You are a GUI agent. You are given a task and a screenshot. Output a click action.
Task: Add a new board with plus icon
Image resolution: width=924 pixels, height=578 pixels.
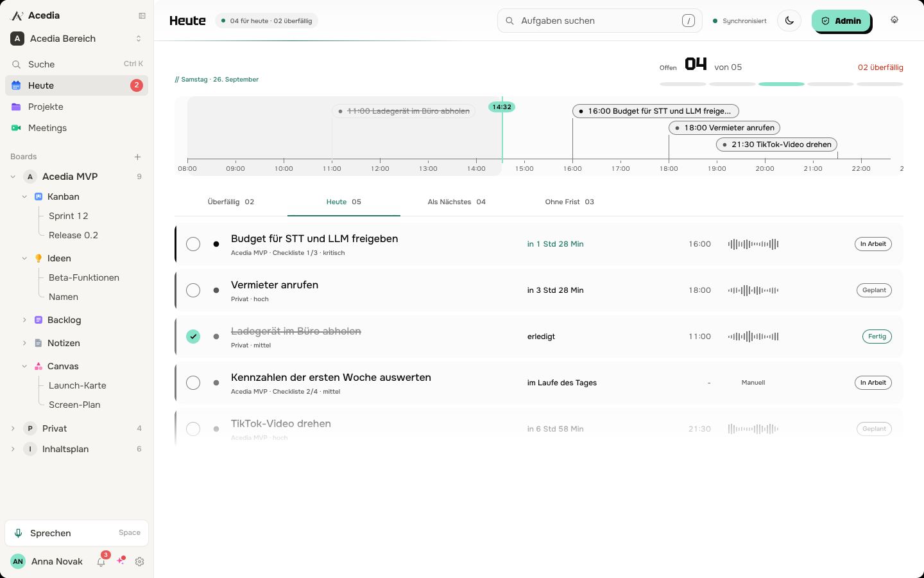tap(137, 157)
